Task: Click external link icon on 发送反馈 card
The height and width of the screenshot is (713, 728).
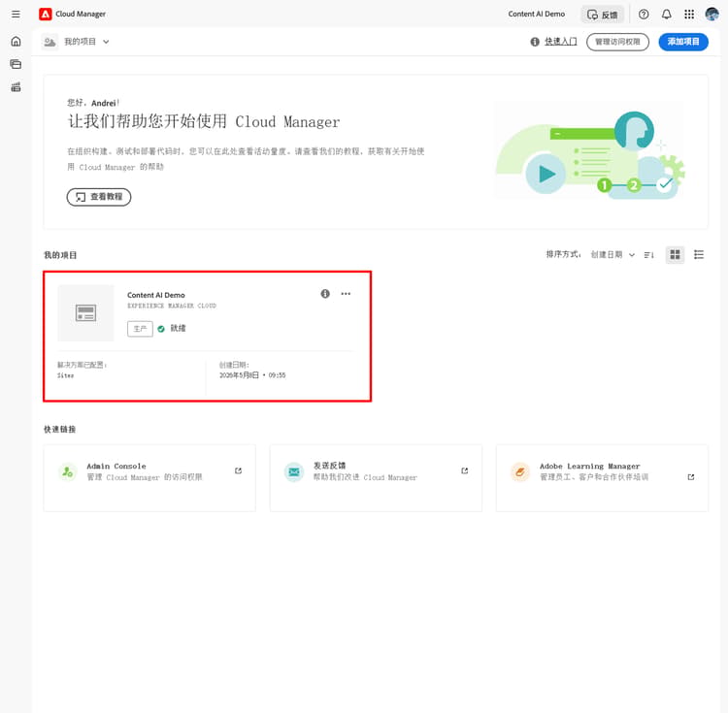Action: (464, 470)
